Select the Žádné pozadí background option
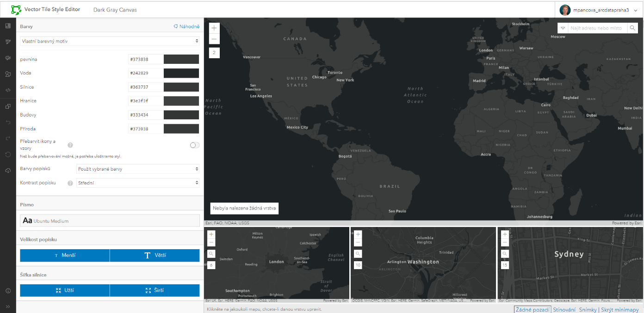Image resolution: width=644 pixels, height=313 pixels. (533, 310)
